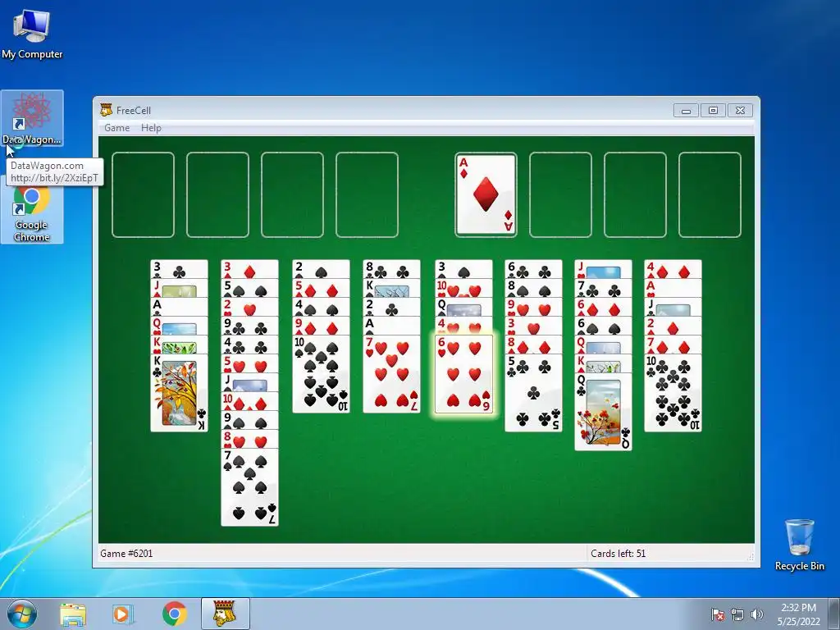Viewport: 840px width, 630px height.
Task: Open the Help menu
Action: point(151,127)
